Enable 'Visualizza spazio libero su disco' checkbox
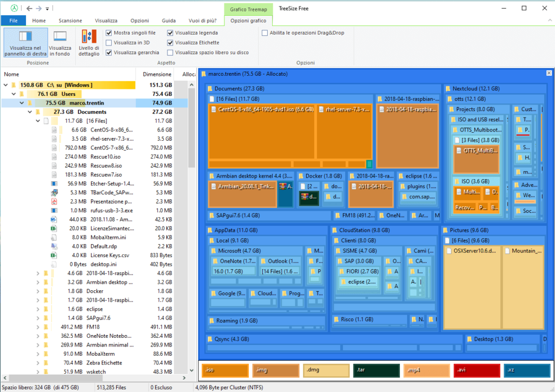Screen dimensions: 555x392 pos(170,53)
